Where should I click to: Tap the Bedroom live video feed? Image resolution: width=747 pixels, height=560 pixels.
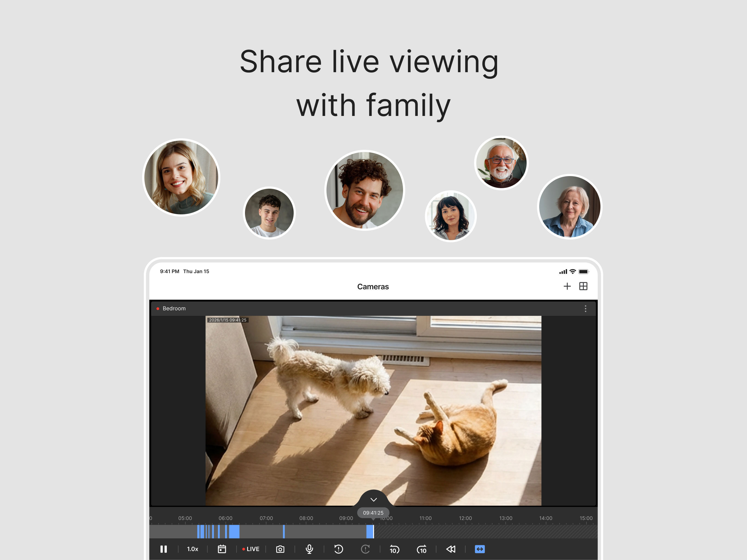373,411
